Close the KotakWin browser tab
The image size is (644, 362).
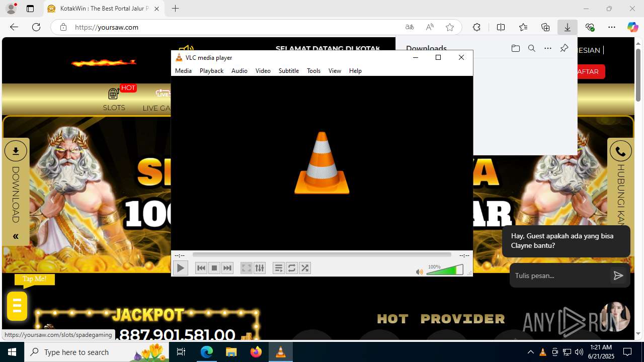(156, 9)
